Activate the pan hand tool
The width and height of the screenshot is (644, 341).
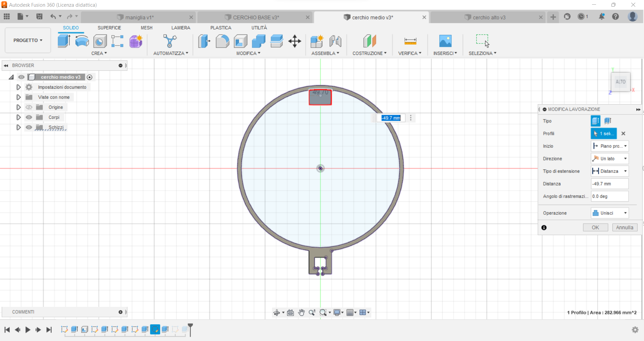point(301,312)
